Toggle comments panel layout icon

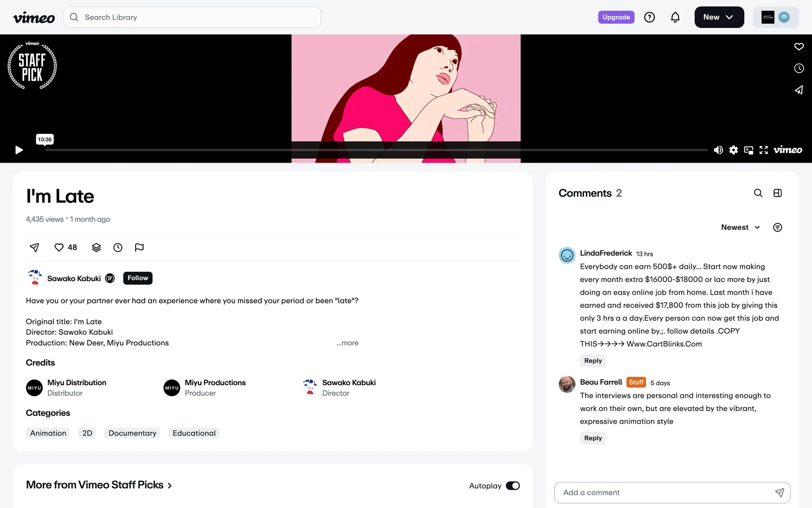point(777,193)
